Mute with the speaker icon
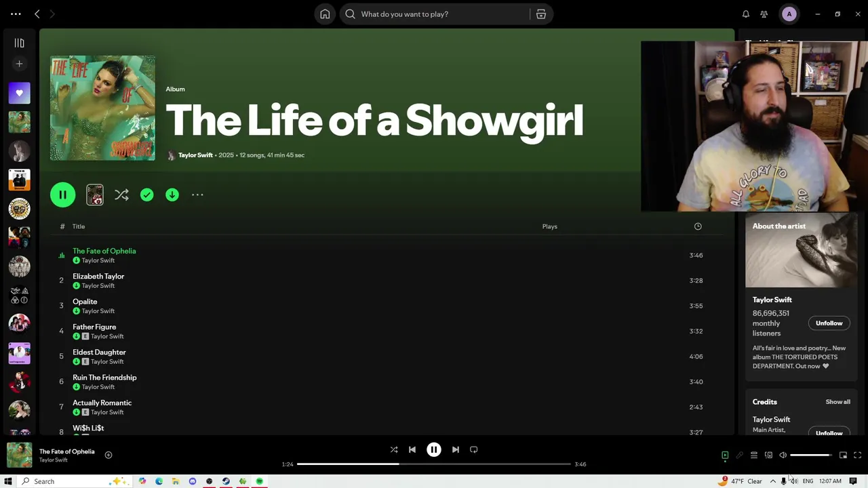This screenshot has height=488, width=868. click(783, 455)
